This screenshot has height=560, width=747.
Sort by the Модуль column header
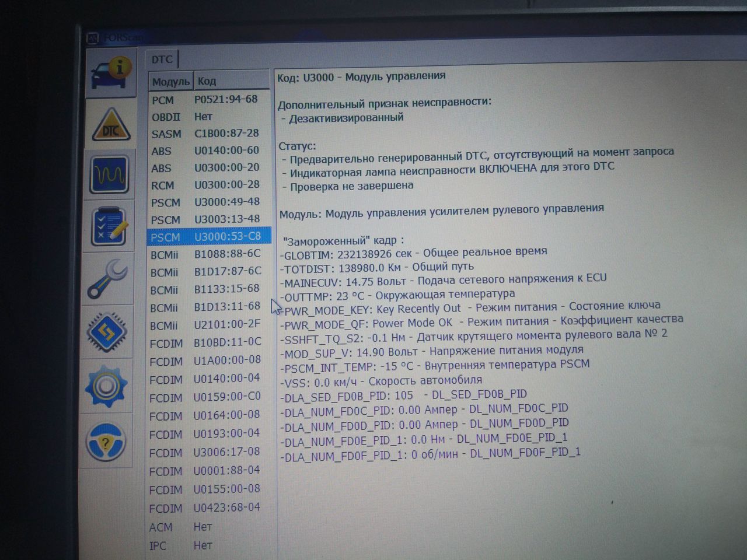(x=171, y=82)
